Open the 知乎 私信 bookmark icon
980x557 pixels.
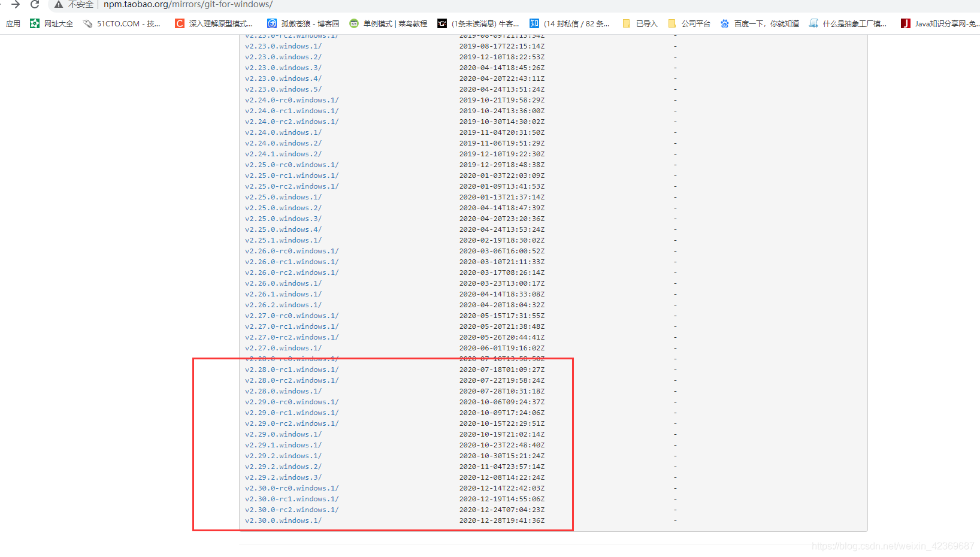point(534,23)
